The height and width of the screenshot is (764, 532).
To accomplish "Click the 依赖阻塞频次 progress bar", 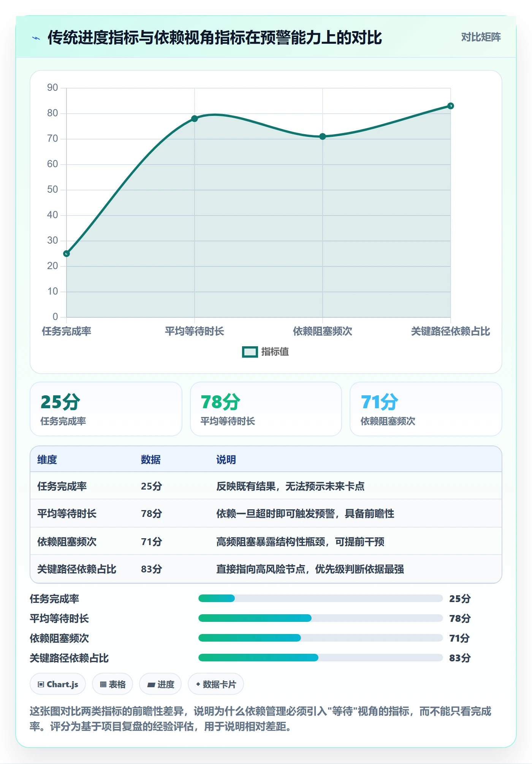I will coord(320,638).
